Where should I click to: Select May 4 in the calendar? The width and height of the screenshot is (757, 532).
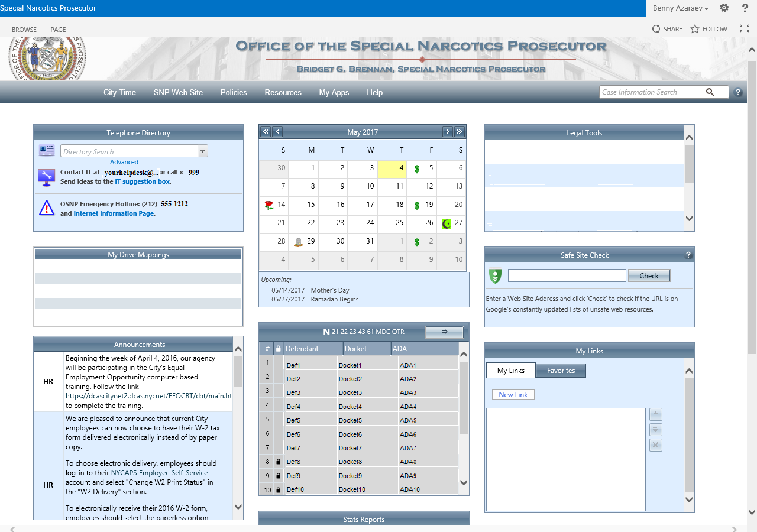pyautogui.click(x=392, y=169)
